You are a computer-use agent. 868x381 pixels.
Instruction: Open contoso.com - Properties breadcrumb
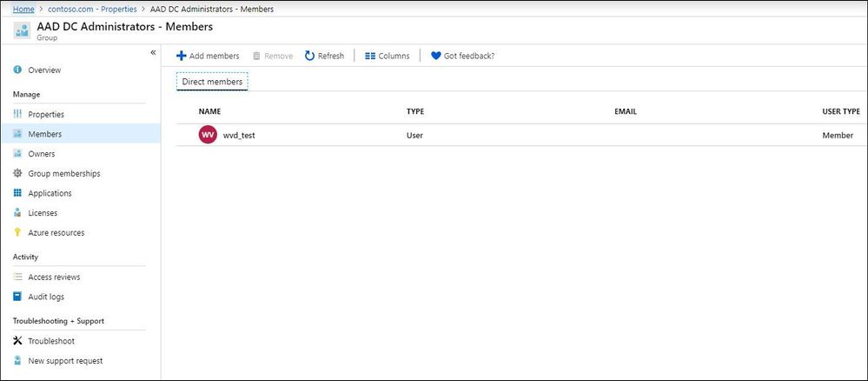point(92,9)
